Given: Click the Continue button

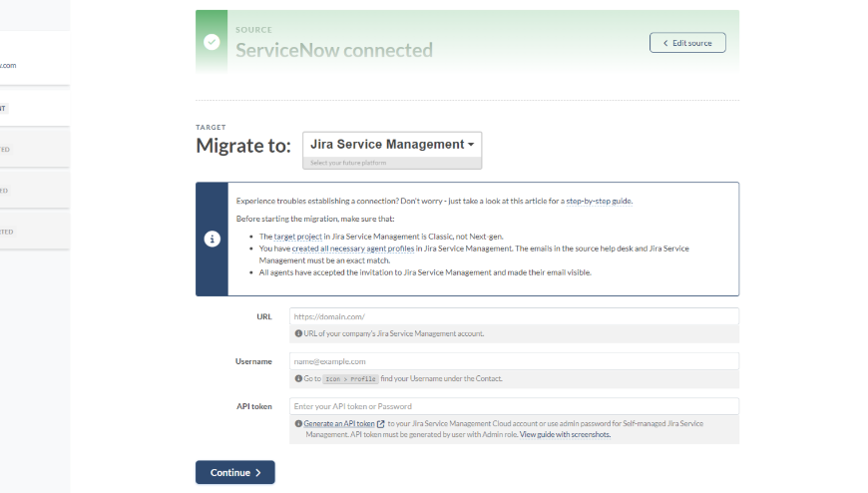Looking at the screenshot, I should 234,472.
